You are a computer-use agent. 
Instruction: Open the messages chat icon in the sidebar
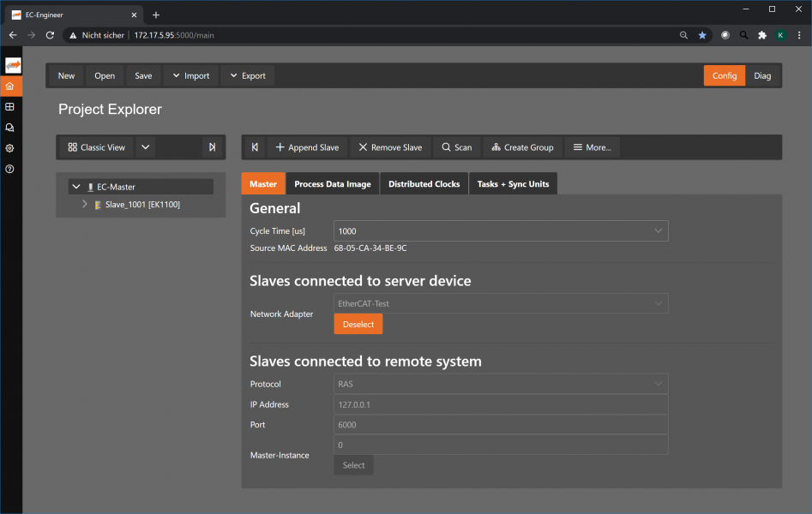10,128
